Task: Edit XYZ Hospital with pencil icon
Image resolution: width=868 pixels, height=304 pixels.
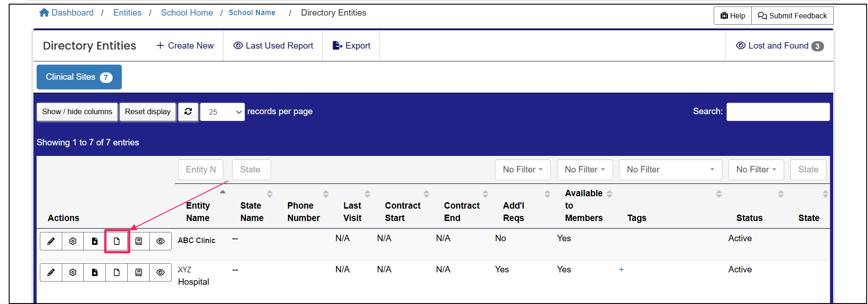Action: (x=51, y=272)
